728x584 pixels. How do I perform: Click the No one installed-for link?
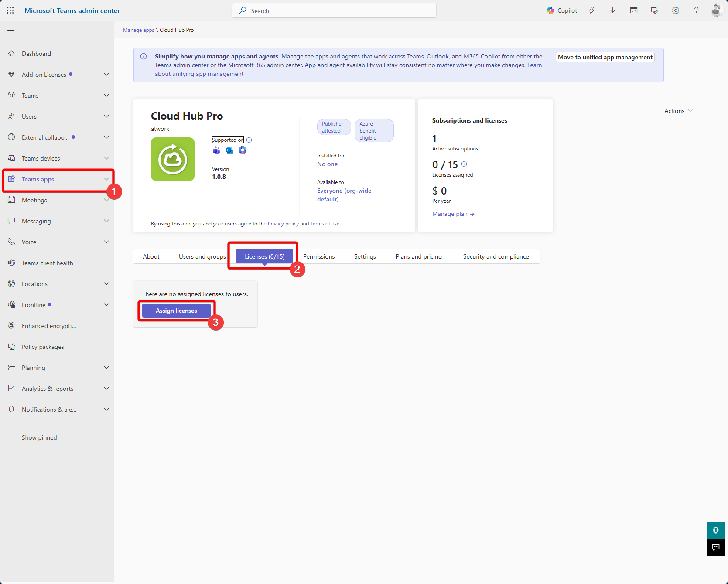pos(327,164)
